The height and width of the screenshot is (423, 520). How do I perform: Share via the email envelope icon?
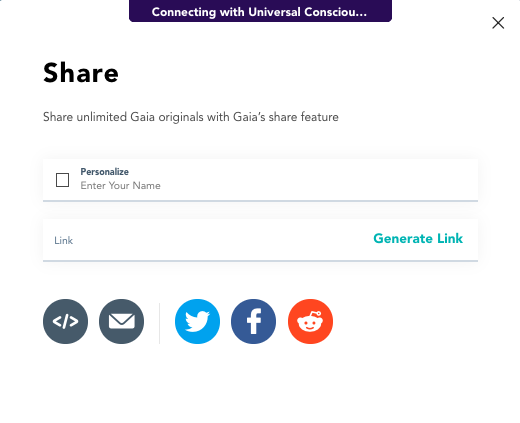coord(122,321)
